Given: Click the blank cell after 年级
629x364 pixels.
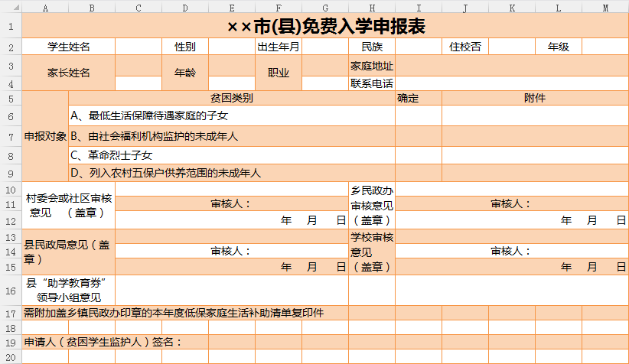Looking at the screenshot, I should point(605,47).
